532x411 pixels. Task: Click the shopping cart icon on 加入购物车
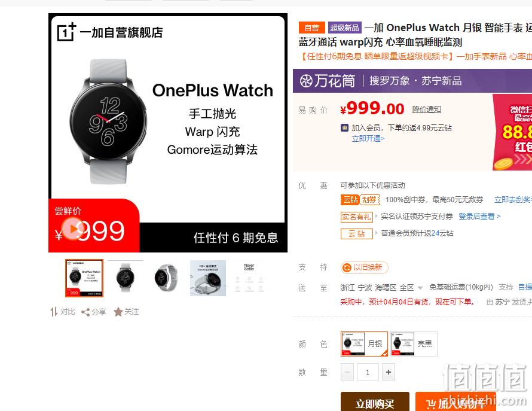[431, 404]
